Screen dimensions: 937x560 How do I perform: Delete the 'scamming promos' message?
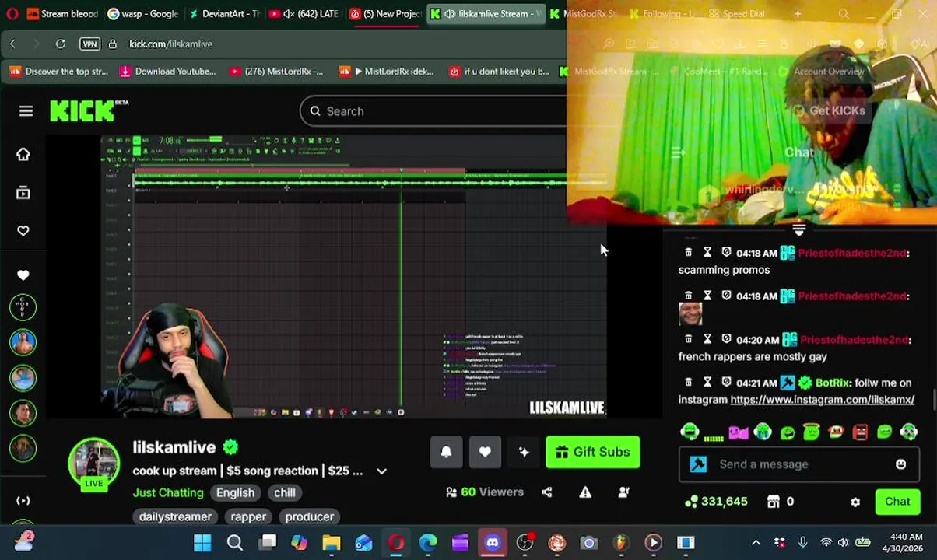pos(688,253)
